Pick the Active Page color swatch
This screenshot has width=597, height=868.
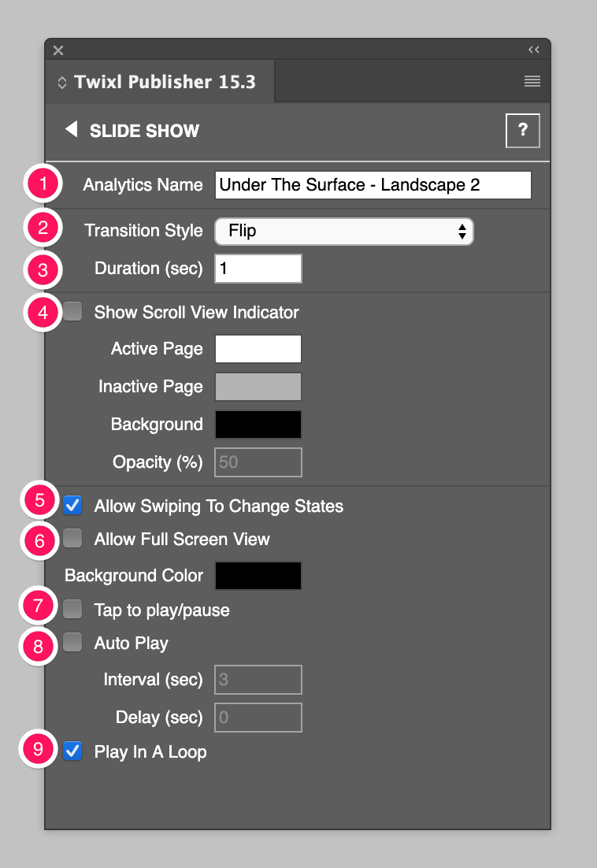point(258,349)
